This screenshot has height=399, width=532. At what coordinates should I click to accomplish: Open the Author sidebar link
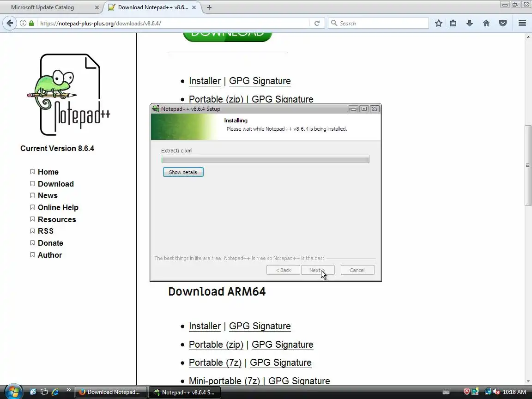coord(49,255)
